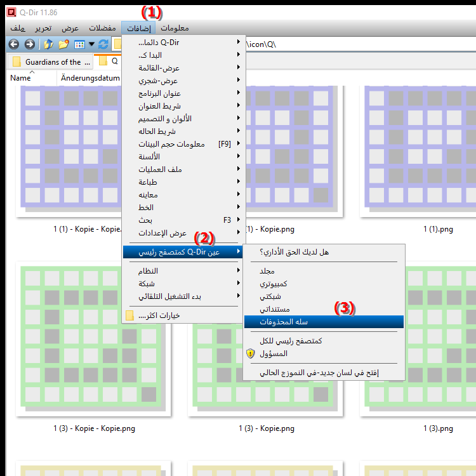This screenshot has height=476, width=476.
Task: Open the طباعة submenu
Action: click(x=183, y=182)
